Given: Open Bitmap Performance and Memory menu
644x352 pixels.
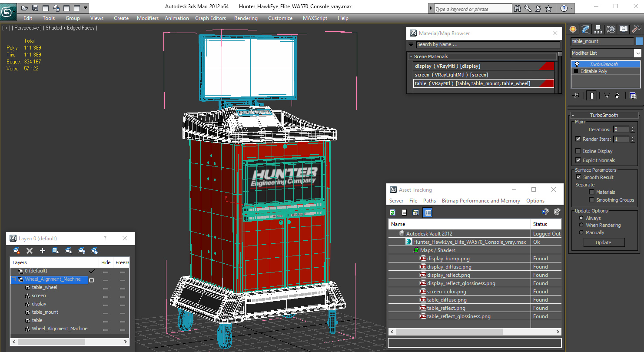Looking at the screenshot, I should (481, 201).
